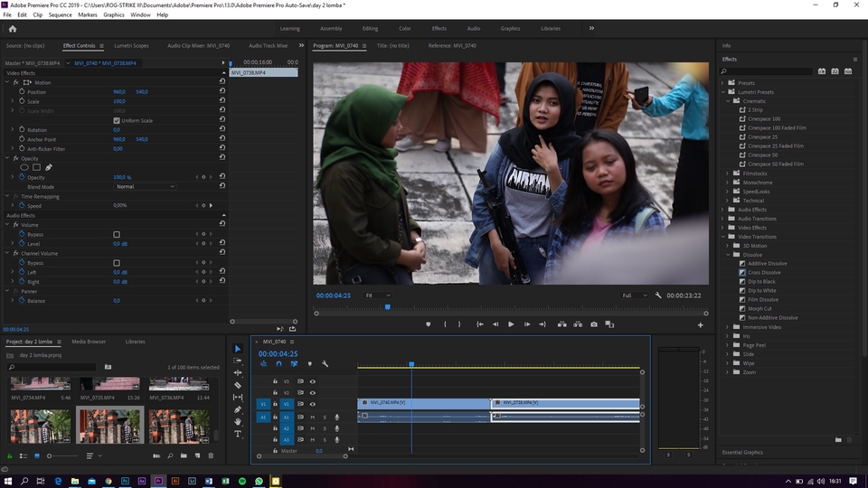This screenshot has height=488, width=868.
Task: Open the Media Browser tab
Action: pos(89,342)
